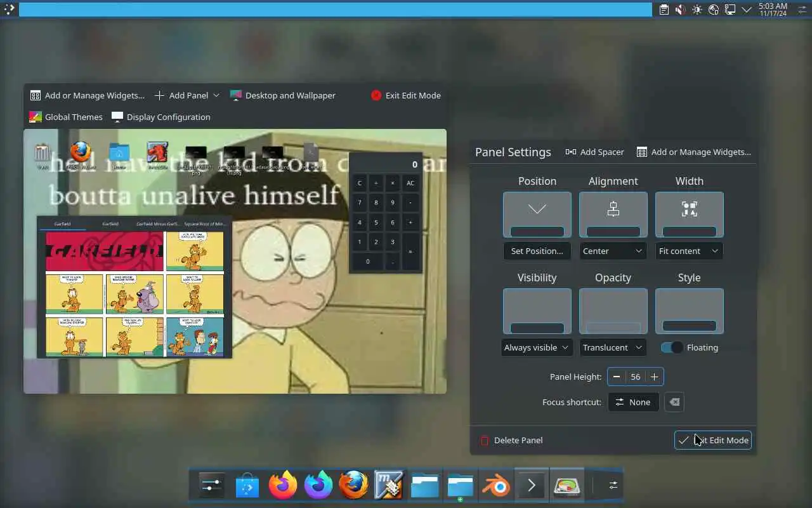Click the Style preview thumbnail
The image size is (812, 508).
[x=689, y=311]
